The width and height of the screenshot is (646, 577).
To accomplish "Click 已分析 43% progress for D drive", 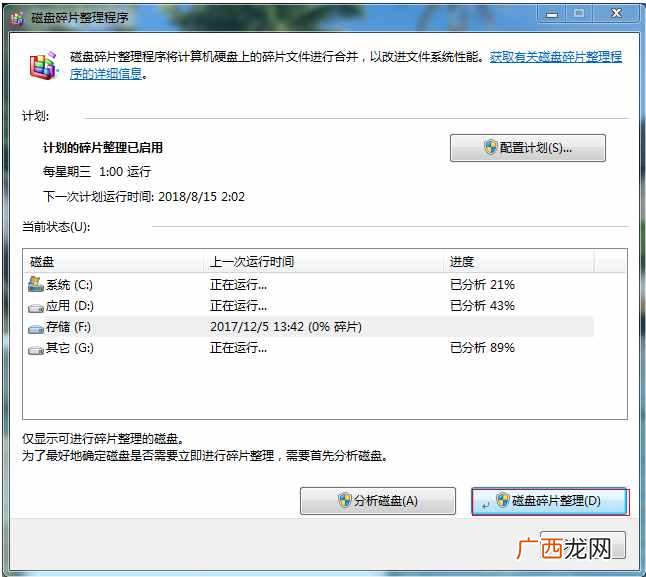I will (482, 306).
